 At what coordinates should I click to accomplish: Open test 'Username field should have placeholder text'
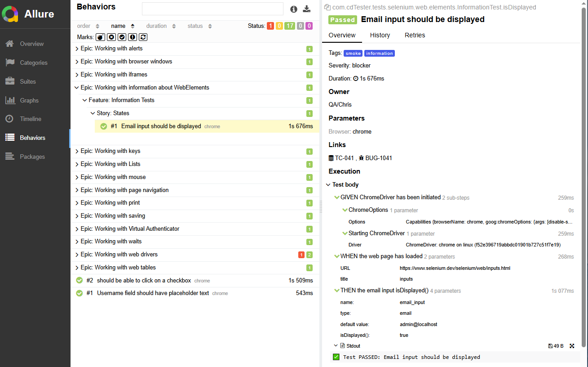point(195,293)
